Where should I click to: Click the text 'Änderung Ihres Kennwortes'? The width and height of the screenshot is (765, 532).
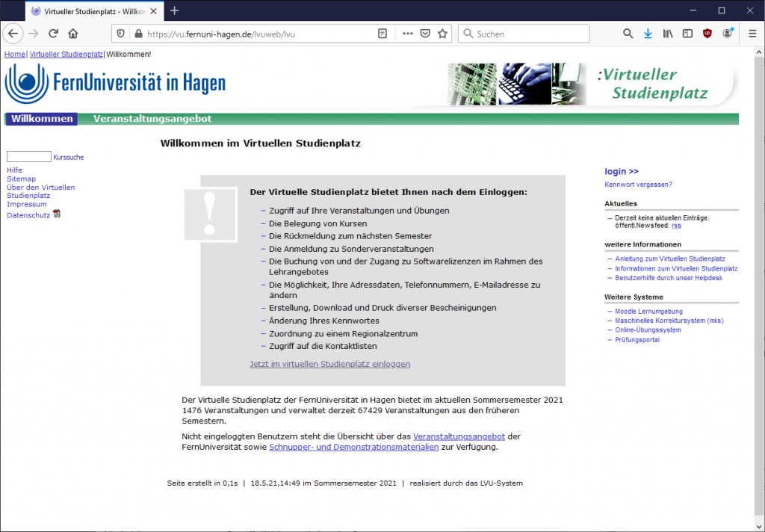(x=324, y=321)
